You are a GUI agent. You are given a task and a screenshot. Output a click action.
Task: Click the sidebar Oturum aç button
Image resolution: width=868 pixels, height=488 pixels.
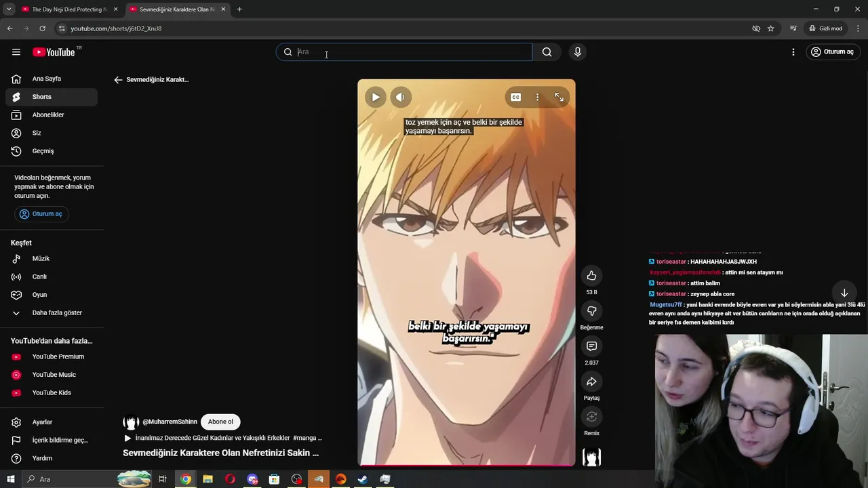(41, 214)
